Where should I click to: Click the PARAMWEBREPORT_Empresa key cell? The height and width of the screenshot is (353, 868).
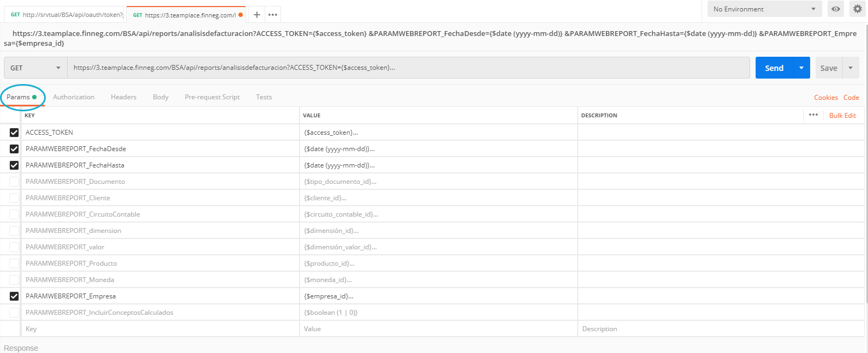pyautogui.click(x=160, y=296)
